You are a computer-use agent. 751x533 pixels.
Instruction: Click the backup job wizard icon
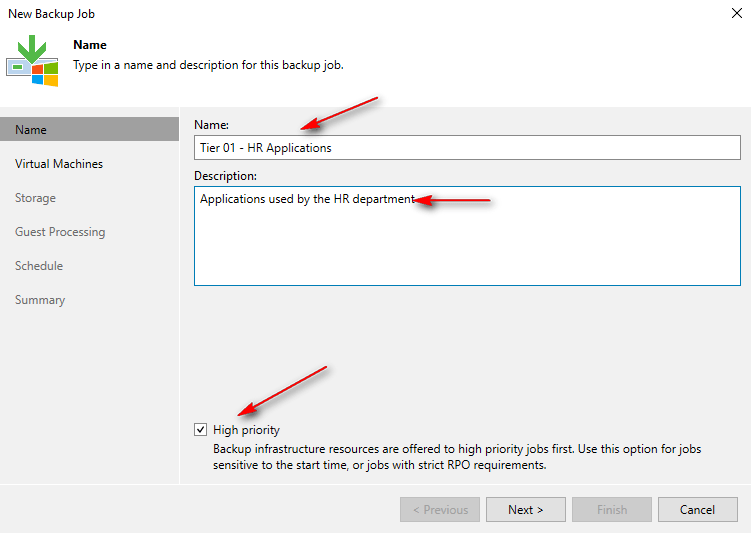[32, 60]
